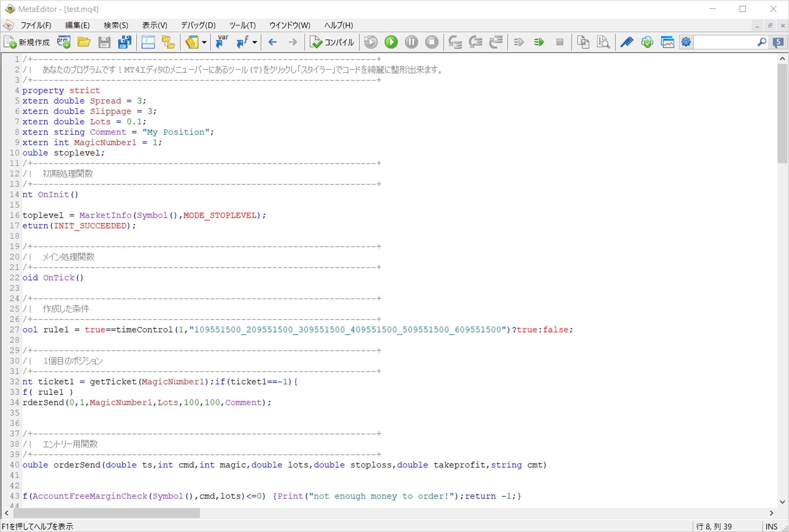Image resolution: width=789 pixels, height=532 pixels.
Task: Open the file search preview icon
Action: [603, 42]
